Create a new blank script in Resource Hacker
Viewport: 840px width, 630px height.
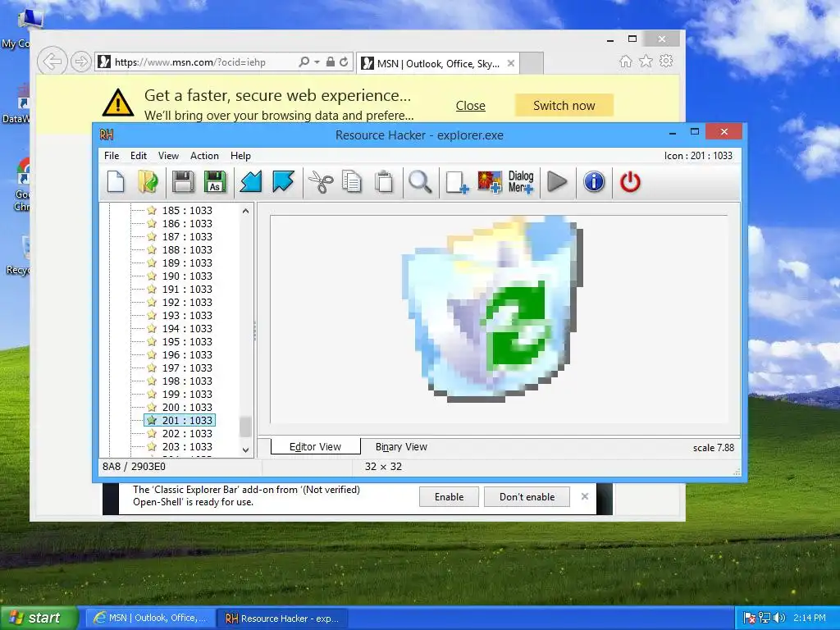116,182
